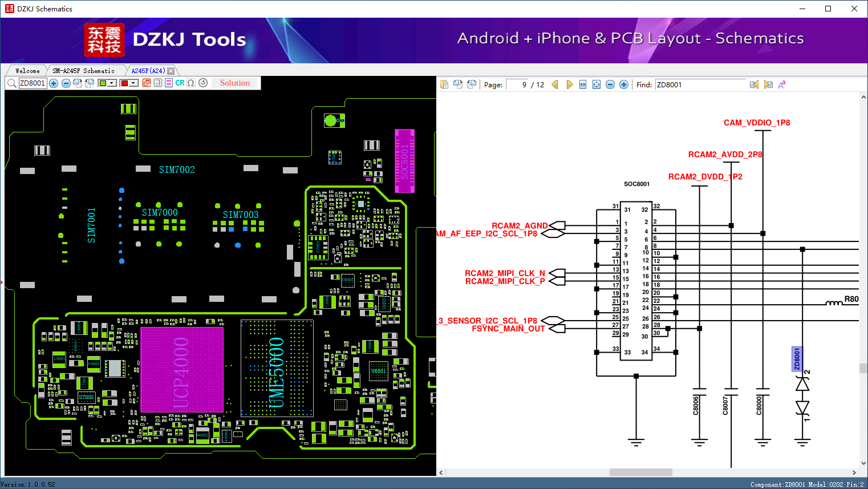The width and height of the screenshot is (868, 489).
Task: Open the green color dropdown arrow
Action: 112,83
